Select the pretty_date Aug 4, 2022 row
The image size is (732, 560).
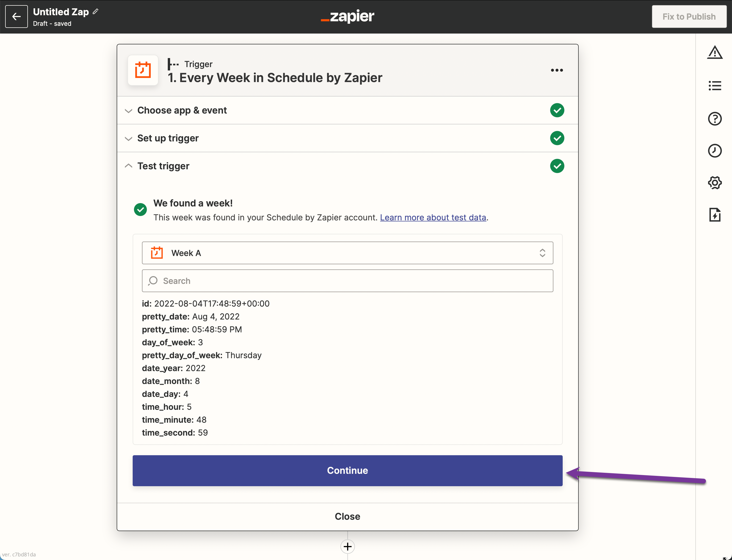tap(191, 317)
